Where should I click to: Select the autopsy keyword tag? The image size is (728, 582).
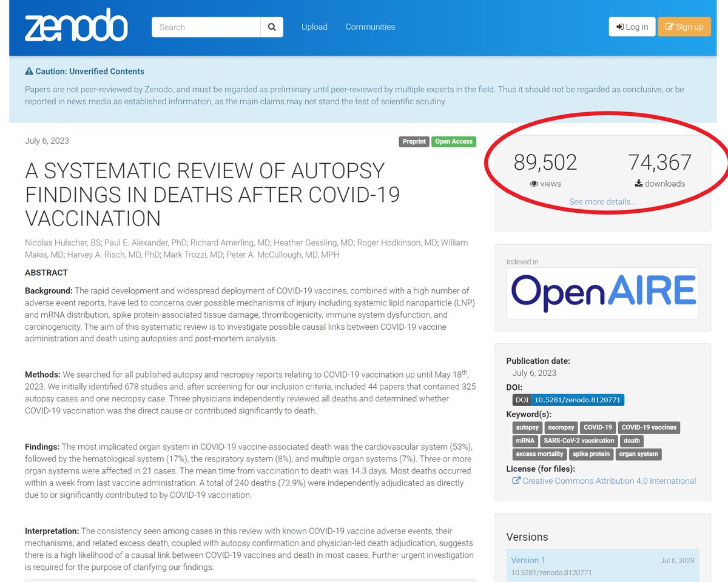[527, 427]
